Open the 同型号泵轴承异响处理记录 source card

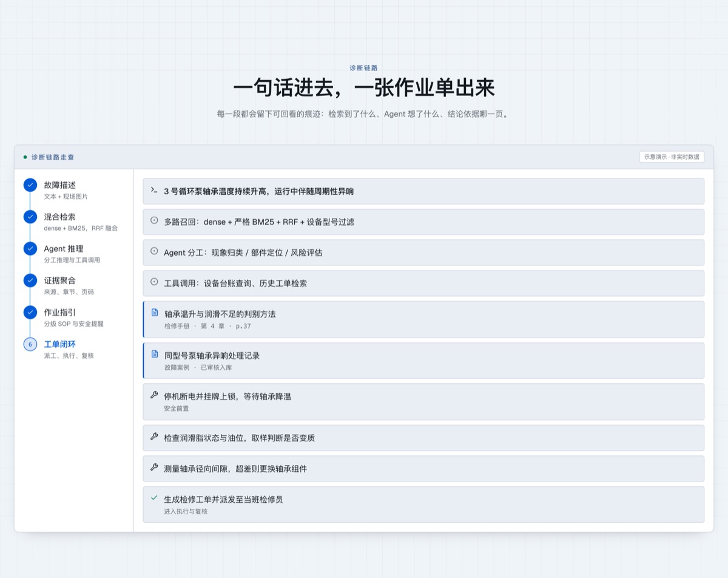coord(423,361)
